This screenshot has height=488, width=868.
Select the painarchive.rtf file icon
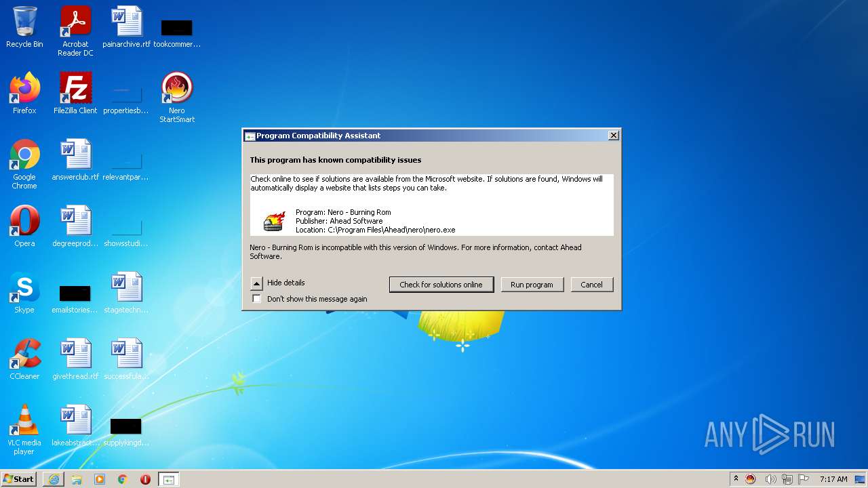(126, 27)
